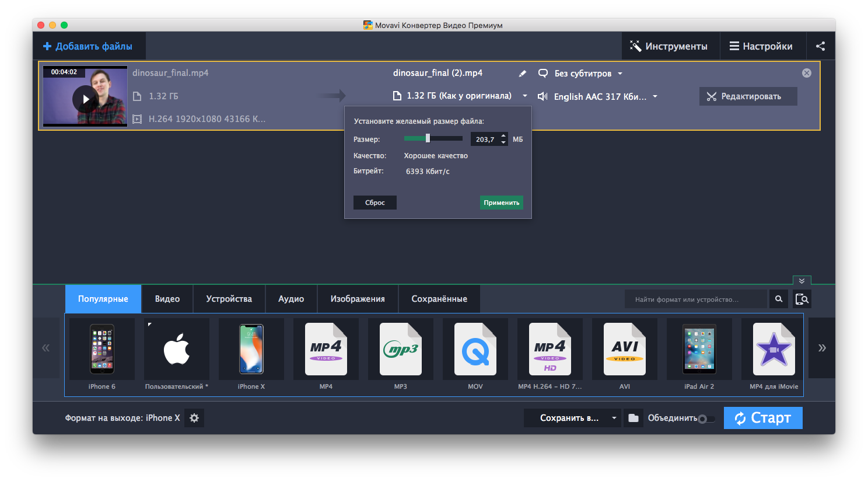Click the audio speaker icon
The image size is (868, 481).
(542, 96)
